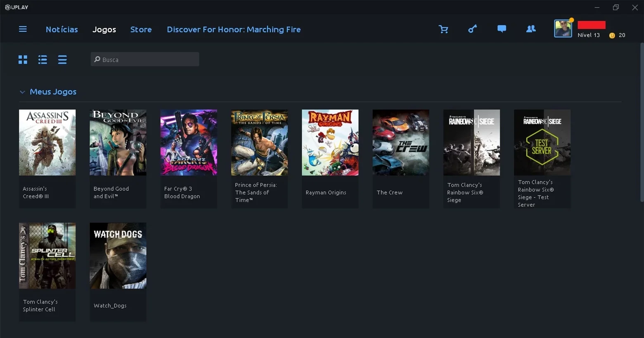The width and height of the screenshot is (644, 338).
Task: Open Rainbow Six Siege cover
Action: pos(471,142)
